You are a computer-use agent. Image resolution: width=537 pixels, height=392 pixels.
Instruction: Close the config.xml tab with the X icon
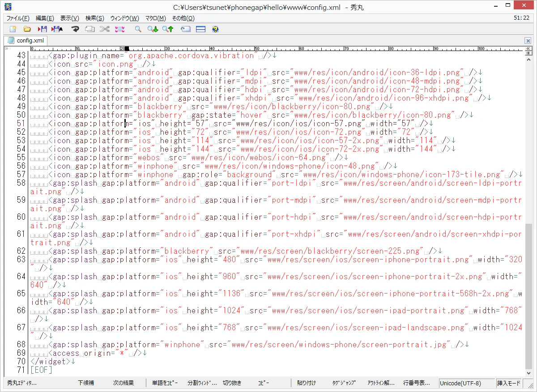[x=528, y=41]
